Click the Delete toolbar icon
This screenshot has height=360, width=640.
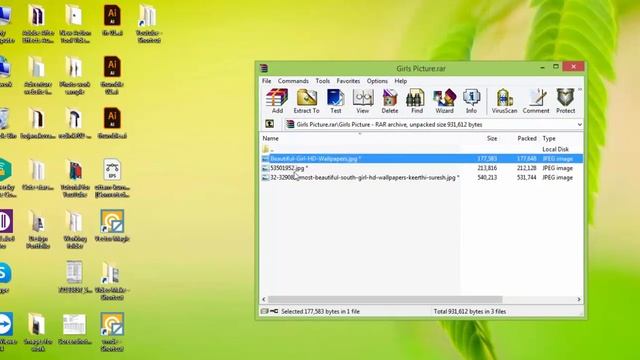[x=390, y=101]
